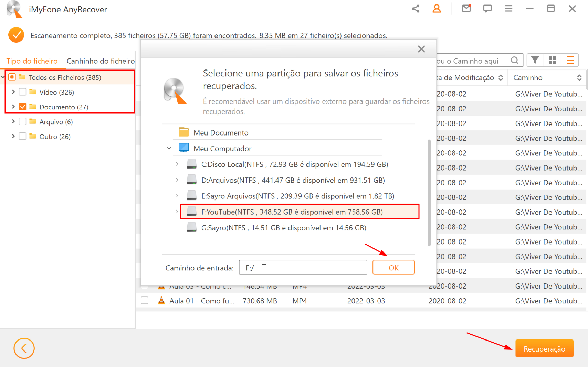Expand the E:Sayro Arquivos drive
The width and height of the screenshot is (588, 367).
177,196
